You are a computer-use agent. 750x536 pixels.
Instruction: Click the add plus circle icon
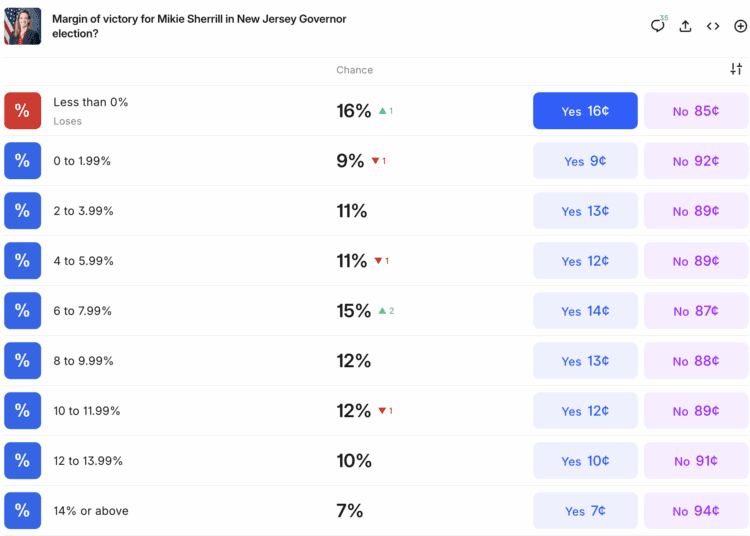coord(740,26)
